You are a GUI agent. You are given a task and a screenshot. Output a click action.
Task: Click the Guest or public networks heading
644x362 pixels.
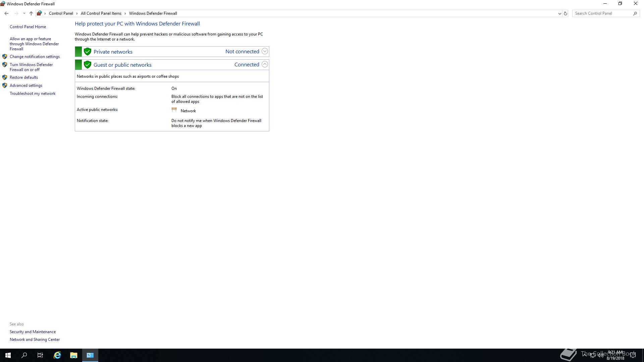coord(122,65)
